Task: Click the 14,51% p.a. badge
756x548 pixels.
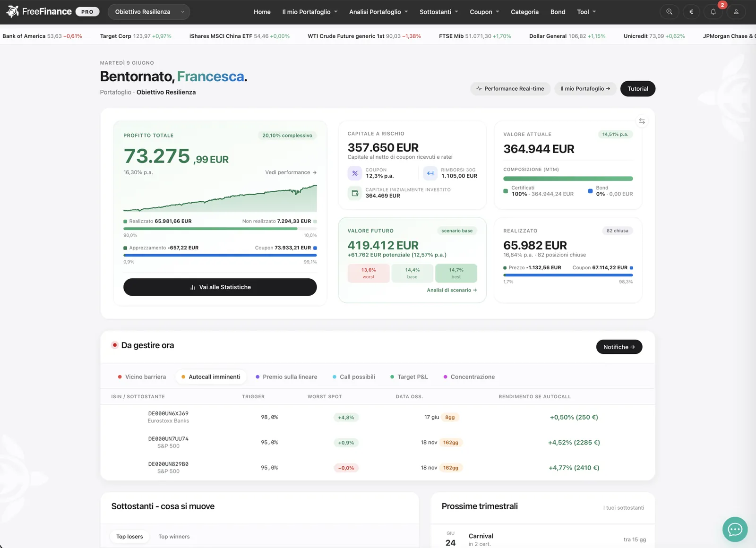Action: (x=615, y=135)
